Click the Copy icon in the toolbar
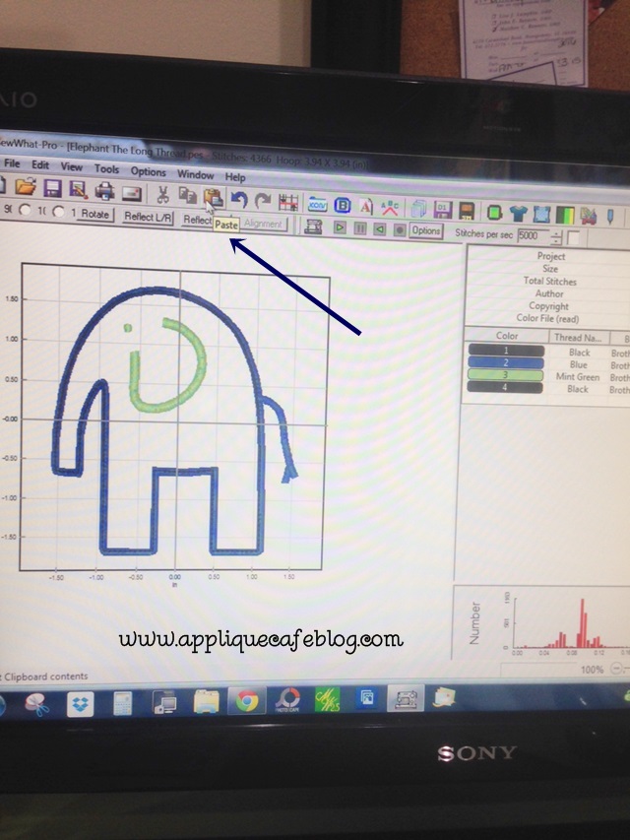The image size is (630, 840). (x=187, y=195)
